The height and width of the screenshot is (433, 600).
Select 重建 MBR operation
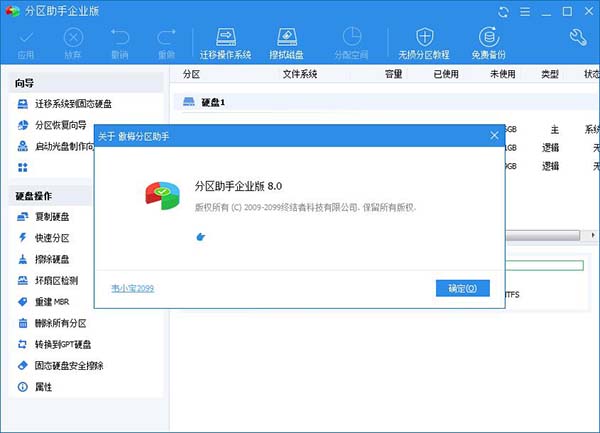pyautogui.click(x=43, y=302)
